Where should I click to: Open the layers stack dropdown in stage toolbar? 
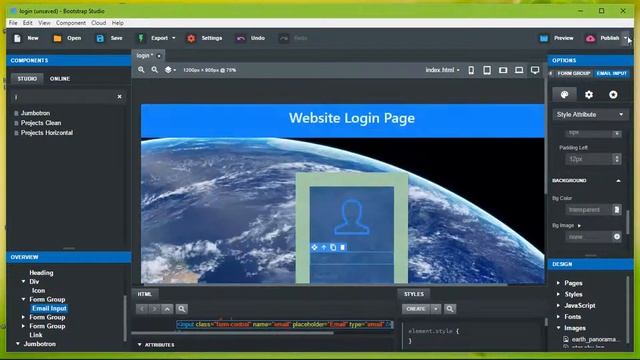pyautogui.click(x=170, y=70)
